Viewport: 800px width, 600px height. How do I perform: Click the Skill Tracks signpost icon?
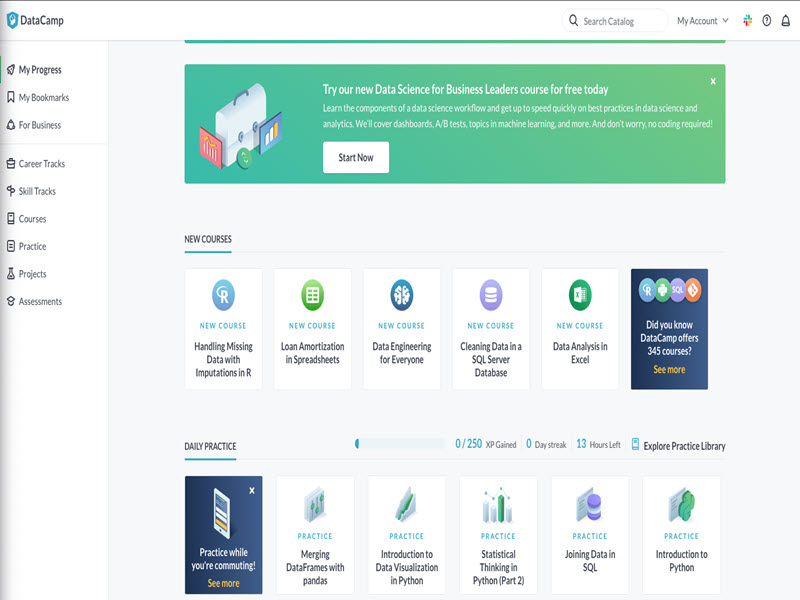(11, 191)
